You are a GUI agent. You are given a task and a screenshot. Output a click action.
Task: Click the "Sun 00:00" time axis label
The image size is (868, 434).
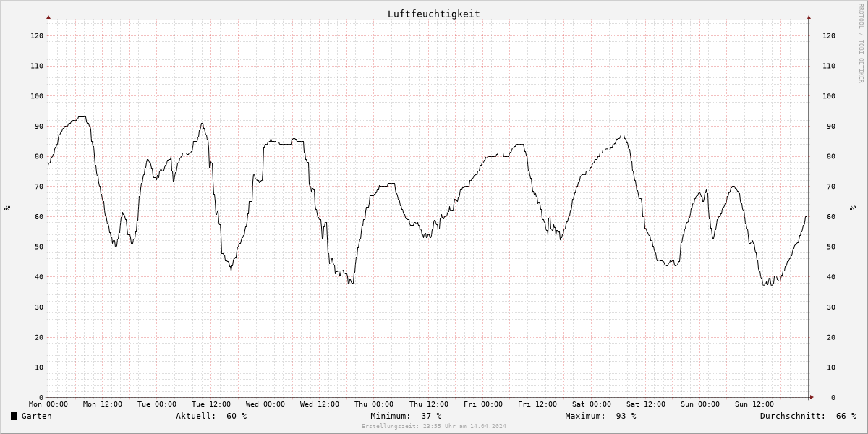[x=700, y=404]
